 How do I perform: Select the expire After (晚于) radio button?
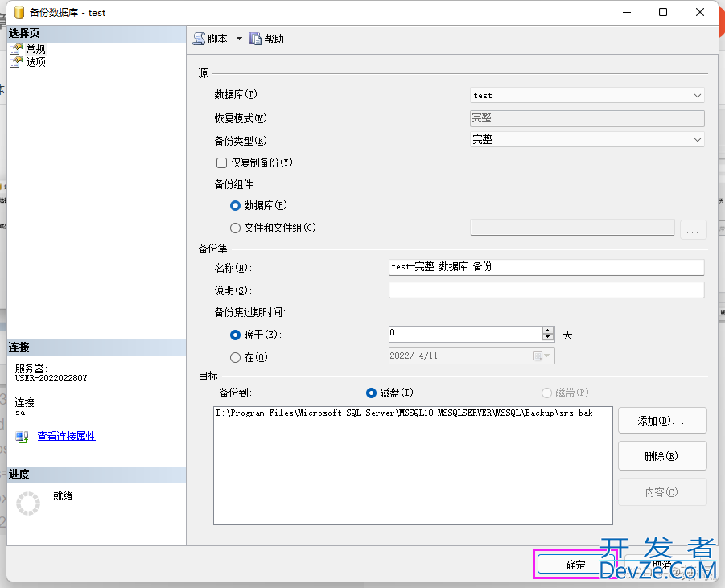click(x=235, y=335)
